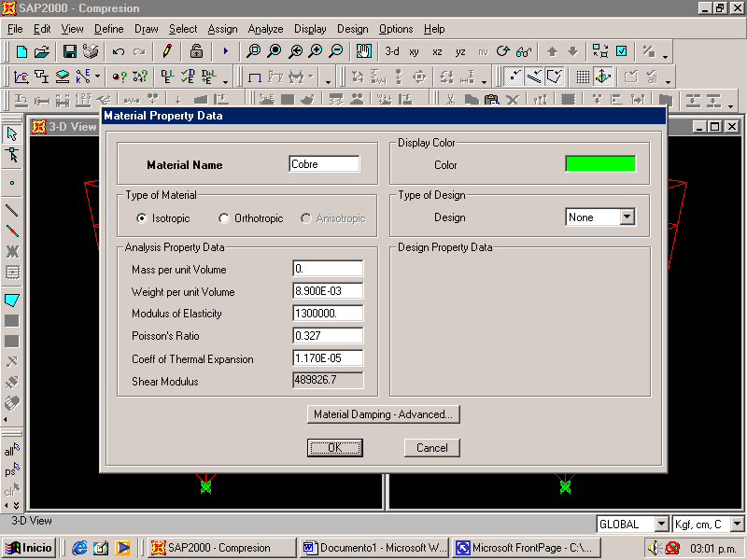Click the Poisson's Ratio field
The image size is (747, 560).
(x=328, y=336)
